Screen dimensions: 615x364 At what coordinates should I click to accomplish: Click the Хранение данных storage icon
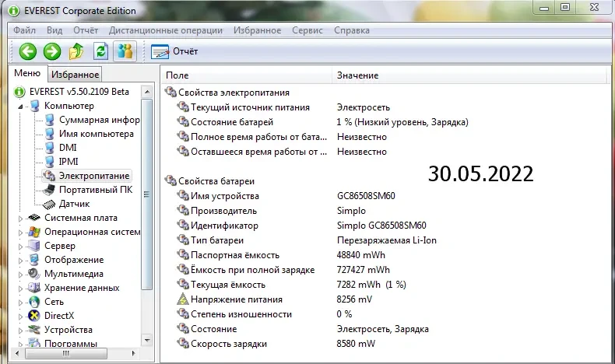(34, 288)
